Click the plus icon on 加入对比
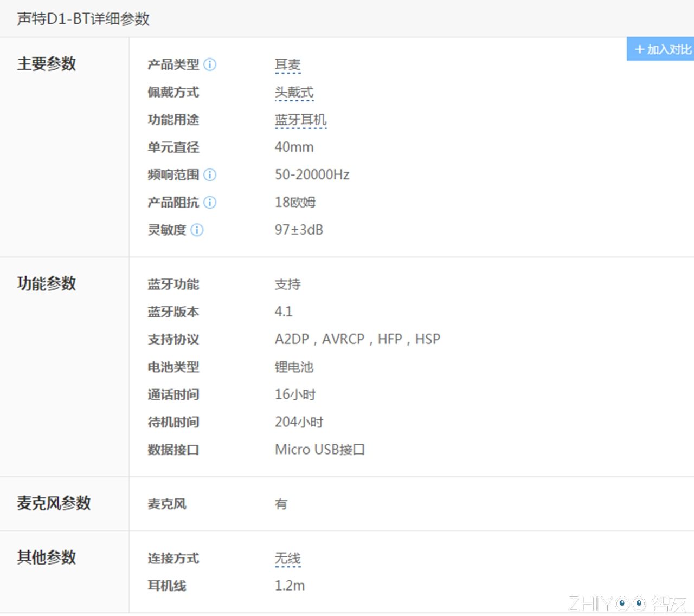Screen dimensions: 694x616 point(640,49)
